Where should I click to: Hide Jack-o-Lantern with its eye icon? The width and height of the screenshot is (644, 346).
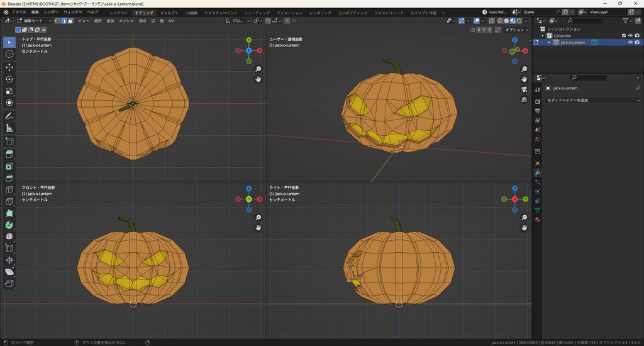point(630,43)
